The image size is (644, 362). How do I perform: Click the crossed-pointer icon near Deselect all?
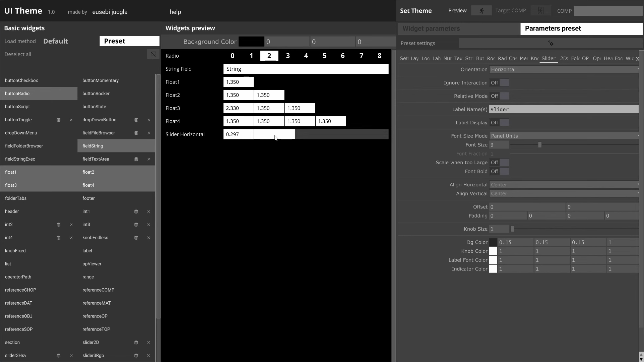tap(153, 54)
